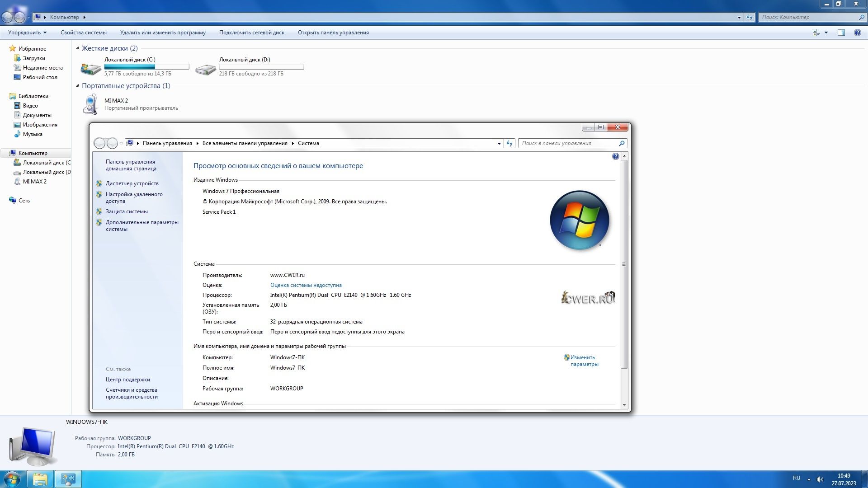
Task: Click the Система breadcrumb segment
Action: click(x=308, y=143)
